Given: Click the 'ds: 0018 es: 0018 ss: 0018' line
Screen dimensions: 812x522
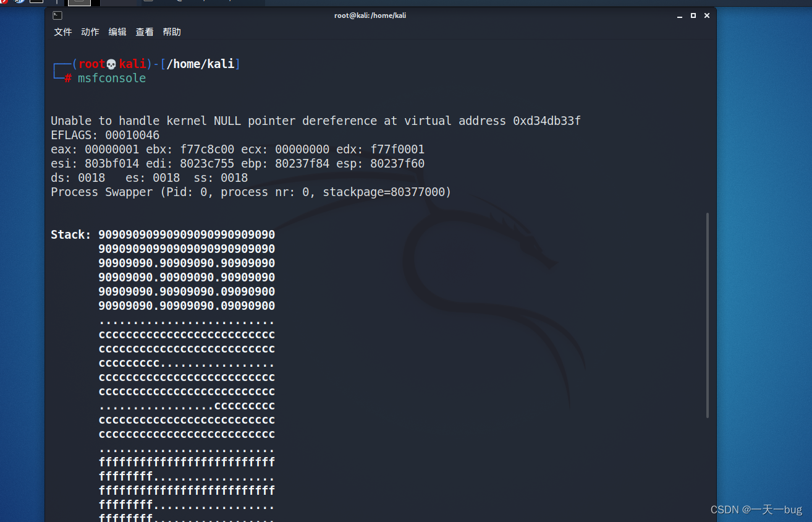Looking at the screenshot, I should click(150, 178).
